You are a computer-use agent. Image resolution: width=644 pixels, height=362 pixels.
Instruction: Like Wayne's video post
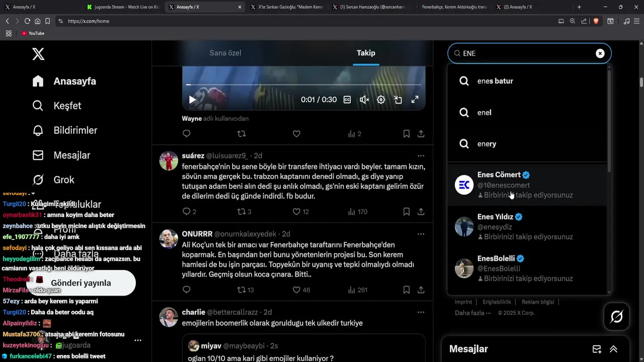point(296,134)
